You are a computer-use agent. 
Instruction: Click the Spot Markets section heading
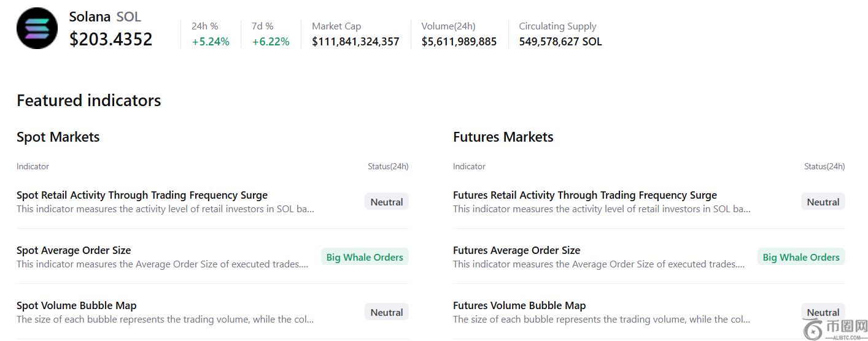click(x=58, y=137)
